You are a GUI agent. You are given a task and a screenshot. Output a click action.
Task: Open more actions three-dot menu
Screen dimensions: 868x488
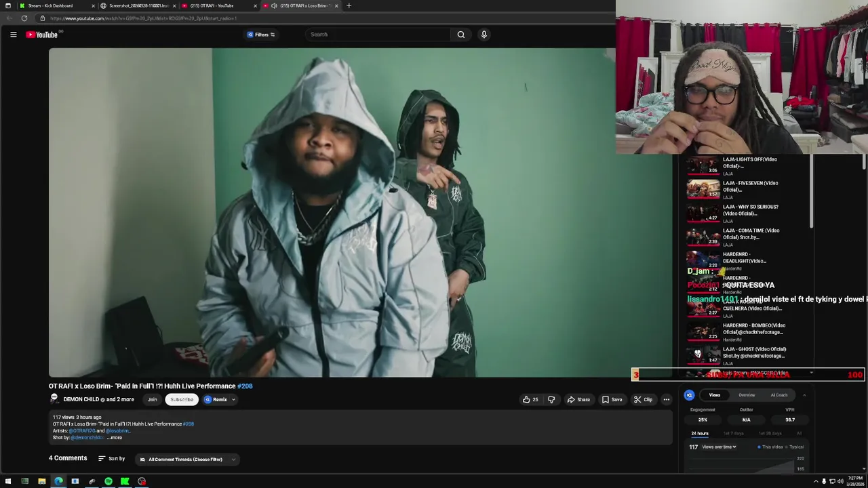tap(667, 400)
